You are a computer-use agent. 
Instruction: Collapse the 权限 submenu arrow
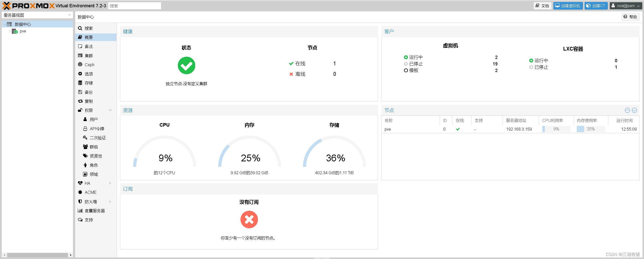[x=110, y=110]
